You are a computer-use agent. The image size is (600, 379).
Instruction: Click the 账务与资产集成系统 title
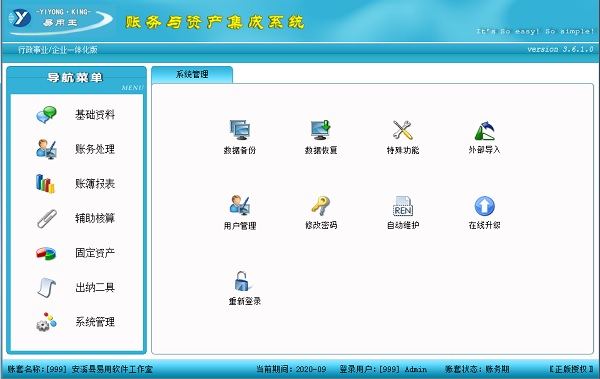215,22
